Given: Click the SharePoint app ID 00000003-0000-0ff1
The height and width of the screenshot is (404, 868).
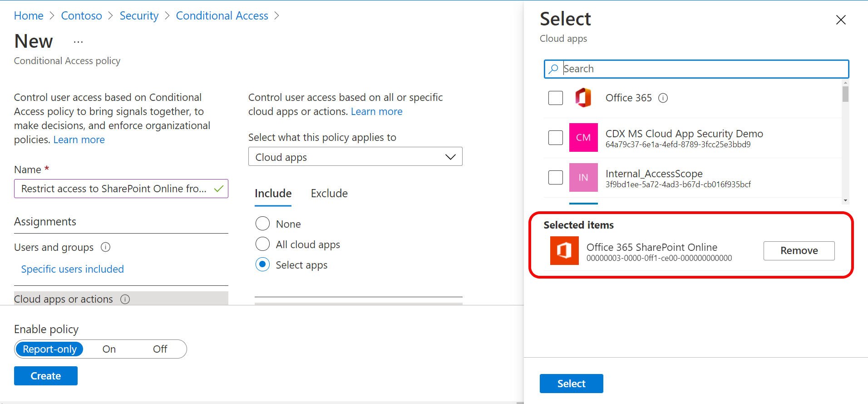Looking at the screenshot, I should point(659,258).
